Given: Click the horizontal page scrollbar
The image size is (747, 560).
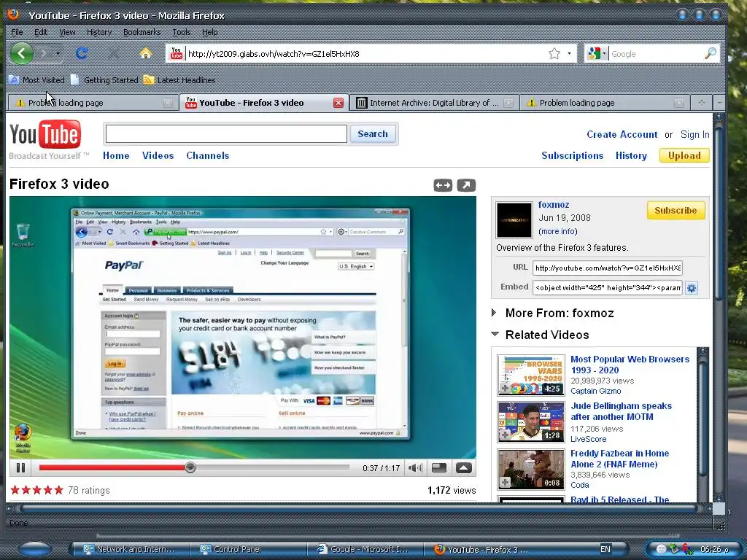Looking at the screenshot, I should tap(360, 508).
